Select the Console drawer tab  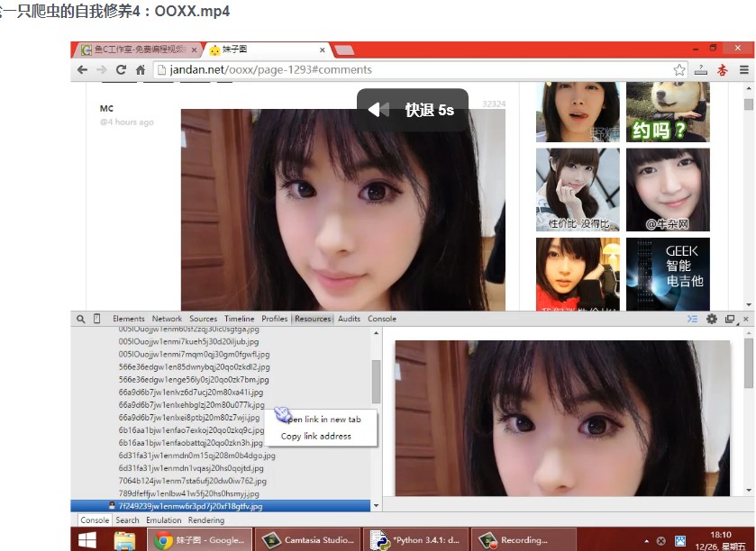click(95, 519)
